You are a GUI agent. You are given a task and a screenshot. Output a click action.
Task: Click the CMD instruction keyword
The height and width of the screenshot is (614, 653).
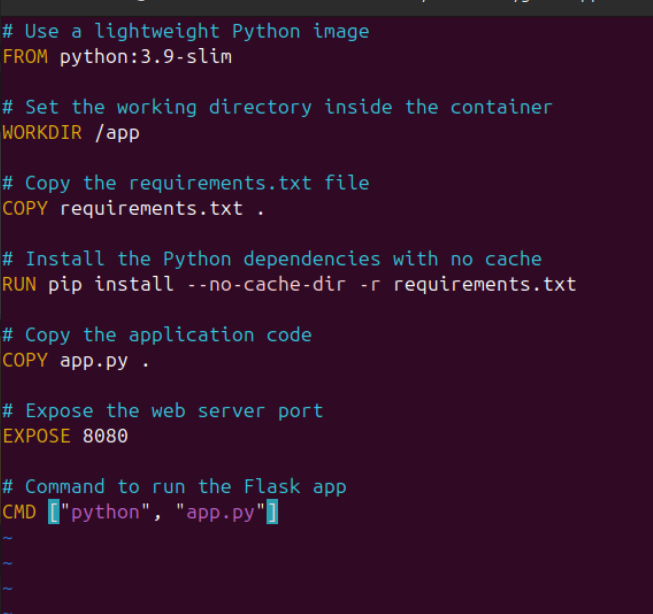pos(19,513)
